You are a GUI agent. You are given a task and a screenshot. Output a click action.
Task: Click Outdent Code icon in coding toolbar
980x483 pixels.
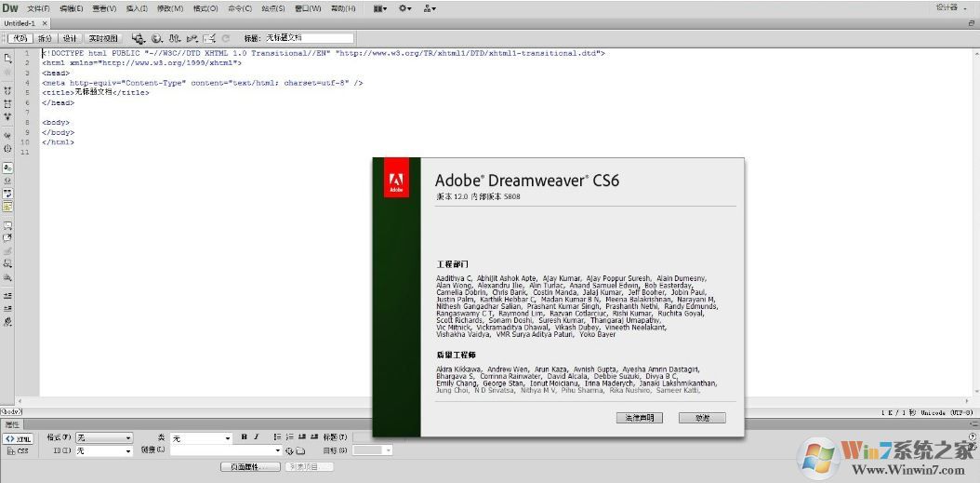coord(7,308)
